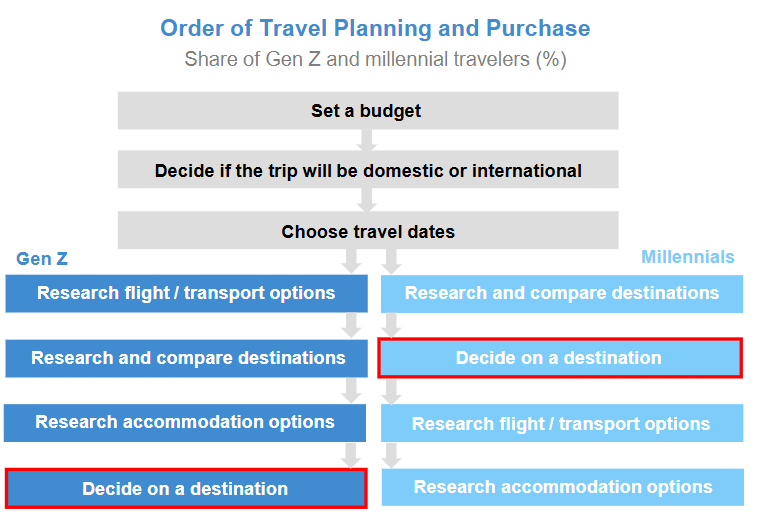The image size is (757, 522).
Task: Click the arrow below Set a budget
Action: tap(367, 140)
